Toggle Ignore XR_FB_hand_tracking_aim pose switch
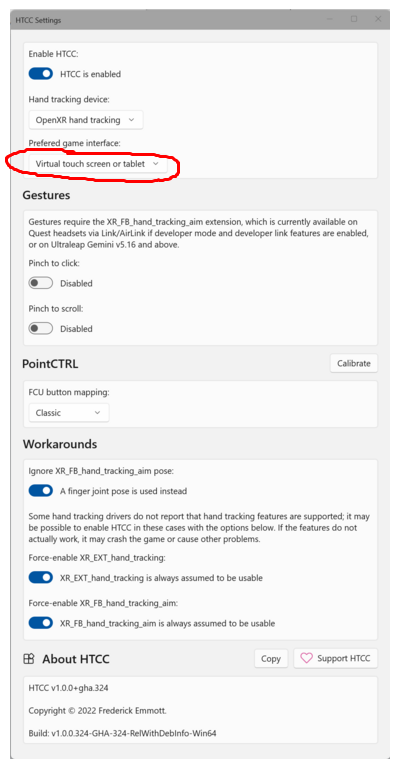The width and height of the screenshot is (404, 770). [41, 491]
